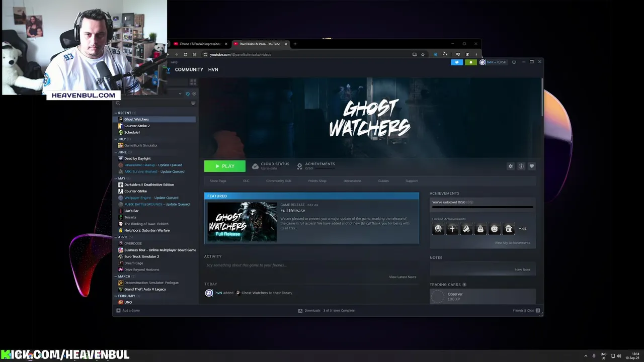Open the Community Hub tab
This screenshot has height=362, width=644.
click(279, 181)
